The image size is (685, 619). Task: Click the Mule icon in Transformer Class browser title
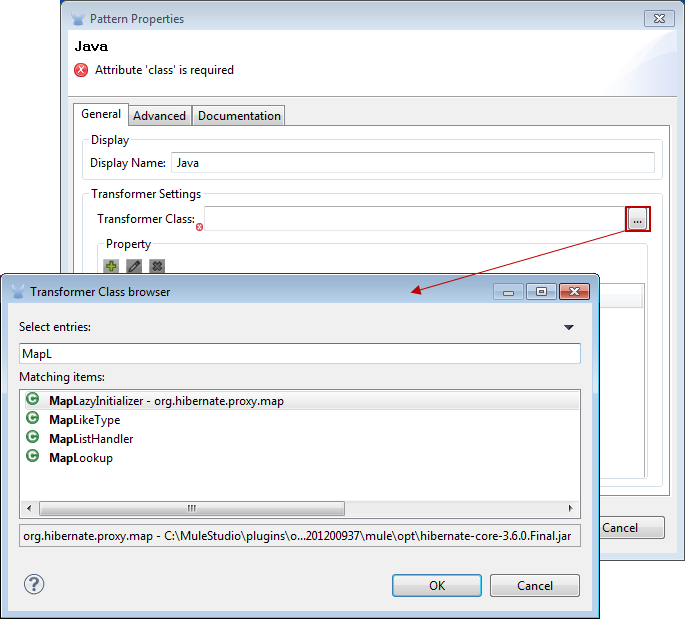pos(18,291)
